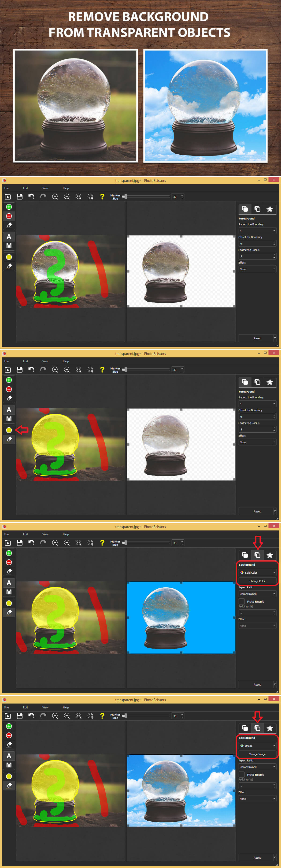Click the save icon in the Change Image window

[x=19, y=716]
